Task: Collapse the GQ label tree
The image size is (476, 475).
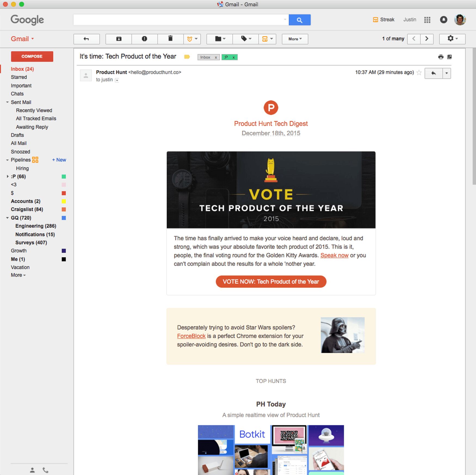Action: point(7,218)
